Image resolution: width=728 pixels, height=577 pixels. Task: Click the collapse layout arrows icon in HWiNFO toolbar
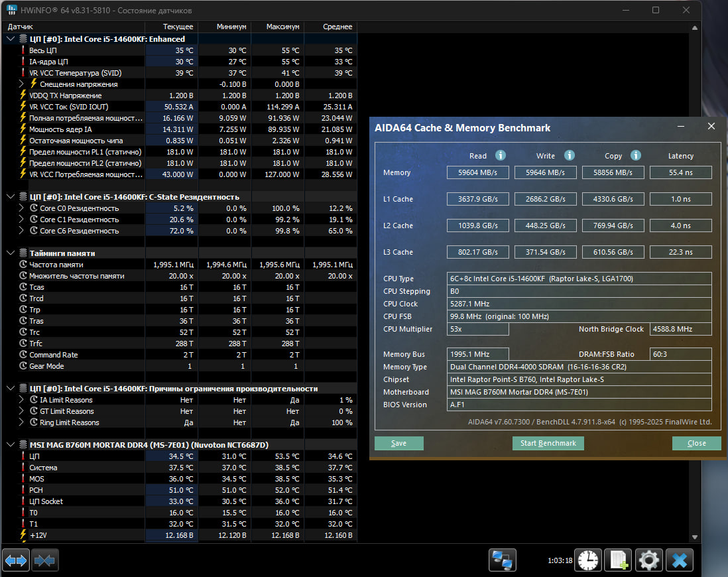point(44,560)
